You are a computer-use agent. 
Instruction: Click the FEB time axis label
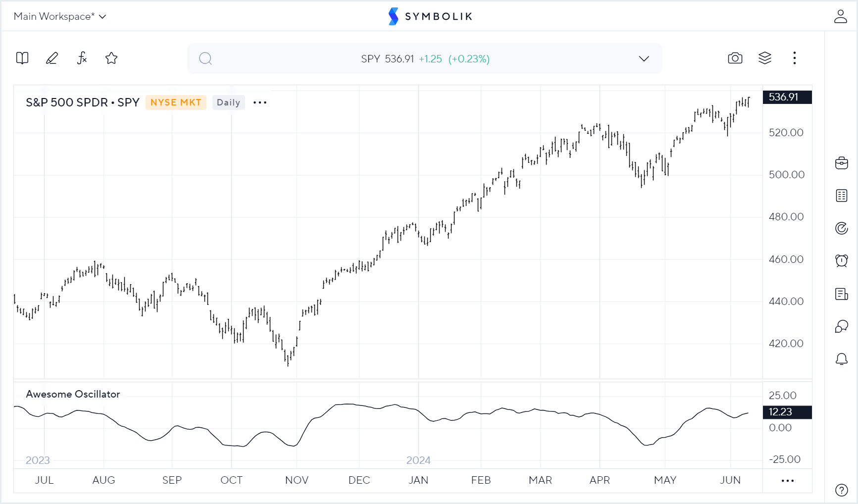(481, 480)
